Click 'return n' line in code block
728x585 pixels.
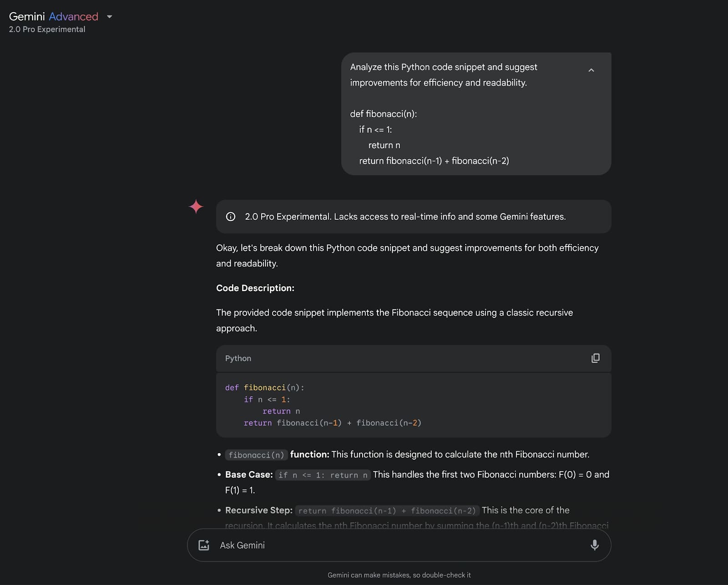[281, 411]
